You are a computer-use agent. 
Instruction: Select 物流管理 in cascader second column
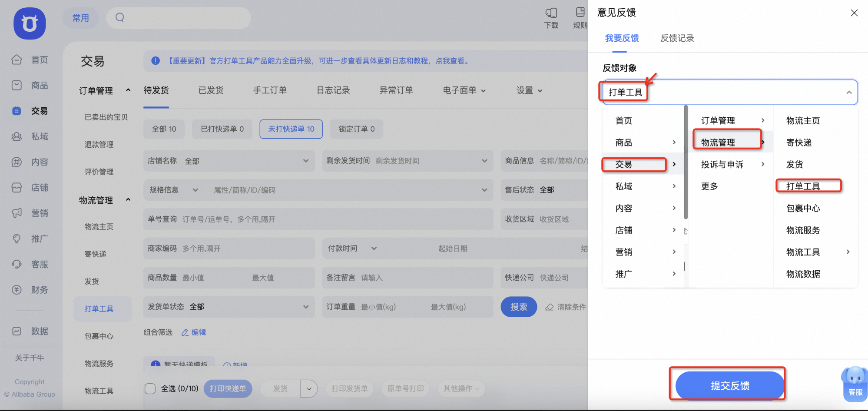click(730, 142)
